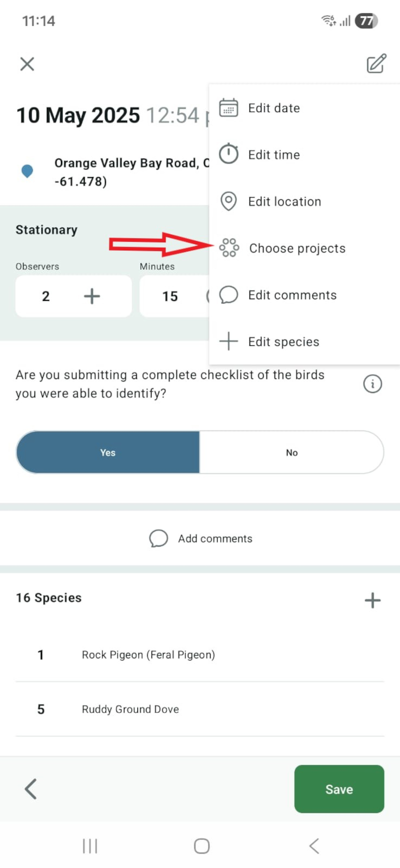
Task: Choose Edit date from the menu
Action: tap(274, 108)
